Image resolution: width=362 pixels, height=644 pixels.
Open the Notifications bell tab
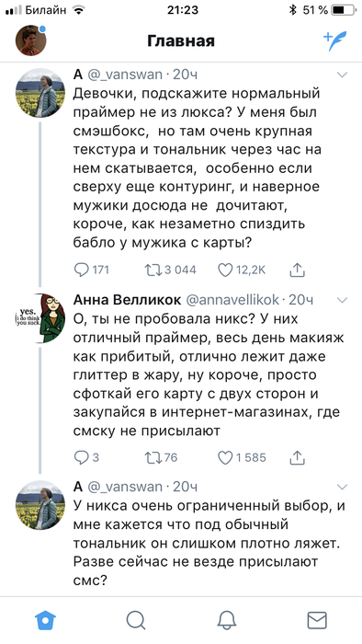(x=226, y=620)
